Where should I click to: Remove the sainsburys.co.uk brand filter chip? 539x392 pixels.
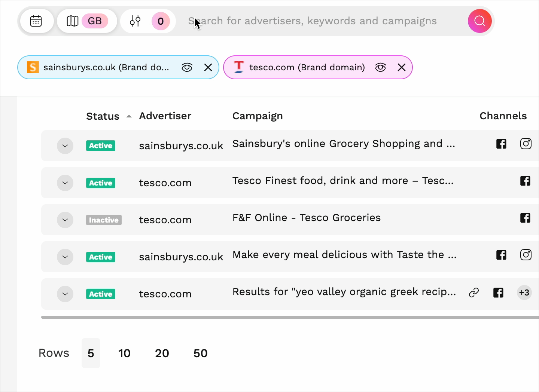tap(208, 67)
